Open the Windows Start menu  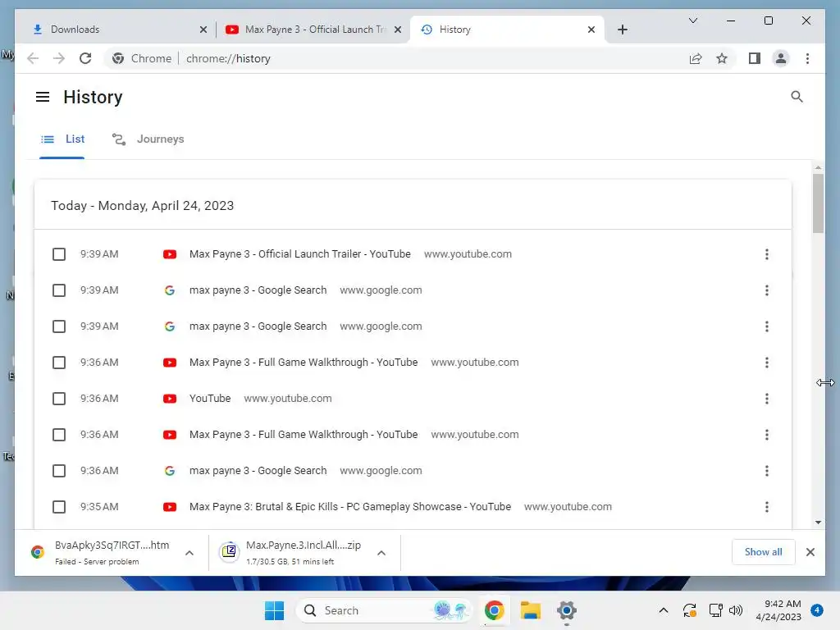pyautogui.click(x=274, y=610)
